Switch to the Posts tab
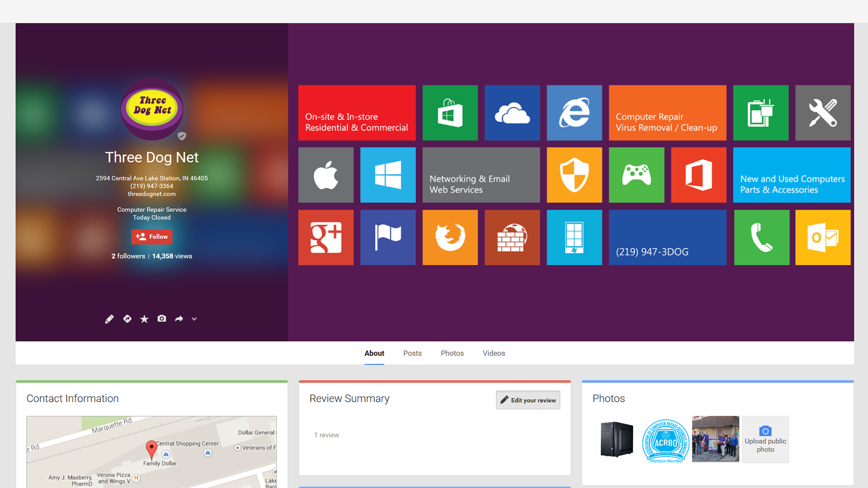Image resolution: width=868 pixels, height=488 pixels. click(x=412, y=353)
